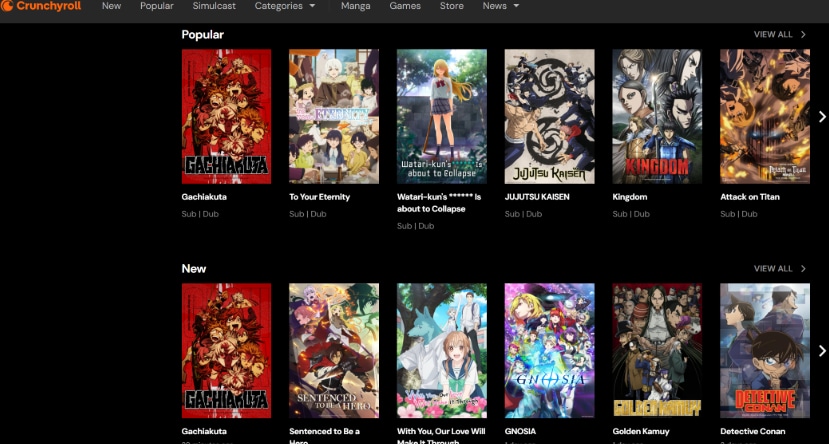
Task: Click Golden Kamuy title text
Action: [x=641, y=431]
